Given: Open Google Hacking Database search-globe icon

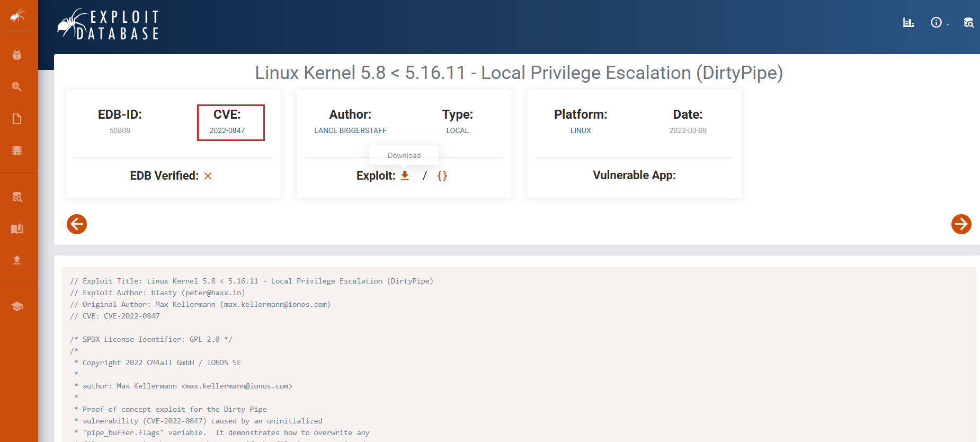Looking at the screenshot, I should [17, 86].
